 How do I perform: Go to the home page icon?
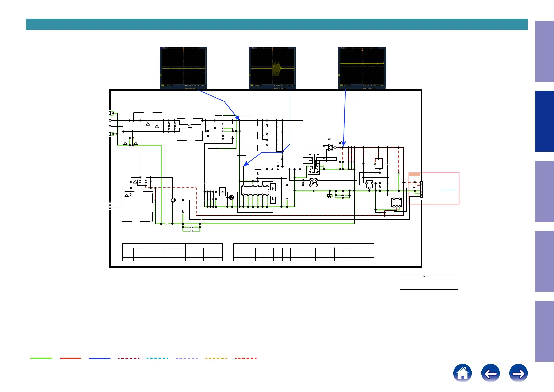coord(462,373)
